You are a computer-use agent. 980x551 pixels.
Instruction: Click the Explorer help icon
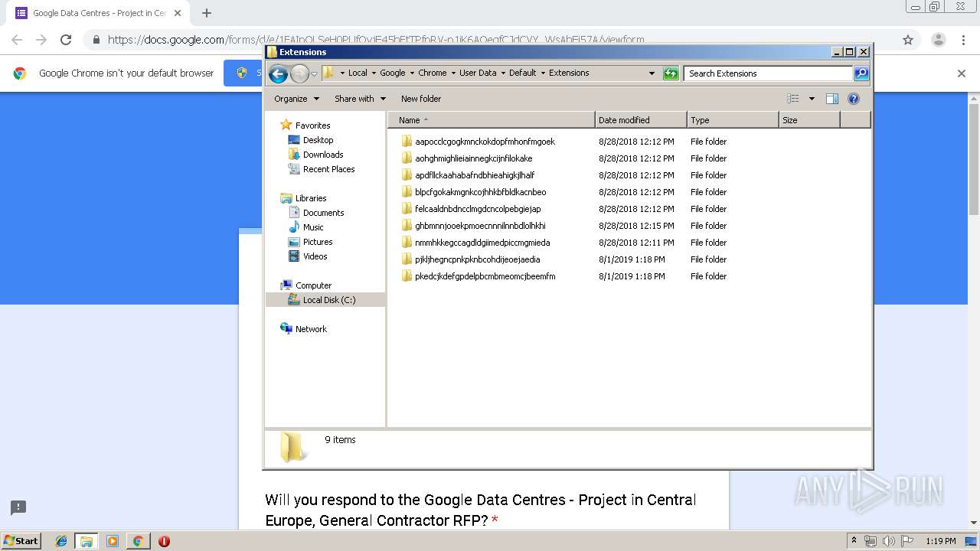click(854, 99)
